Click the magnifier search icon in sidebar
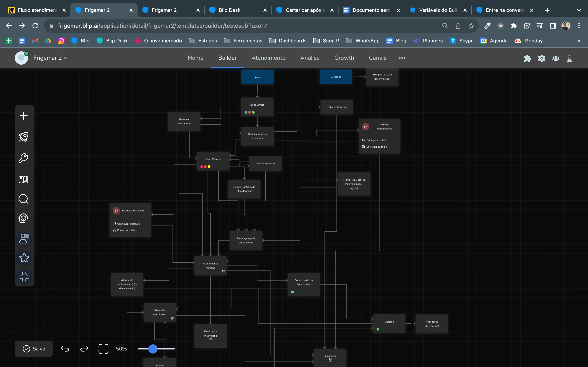Image resolution: width=588 pixels, height=367 pixels. click(x=23, y=199)
